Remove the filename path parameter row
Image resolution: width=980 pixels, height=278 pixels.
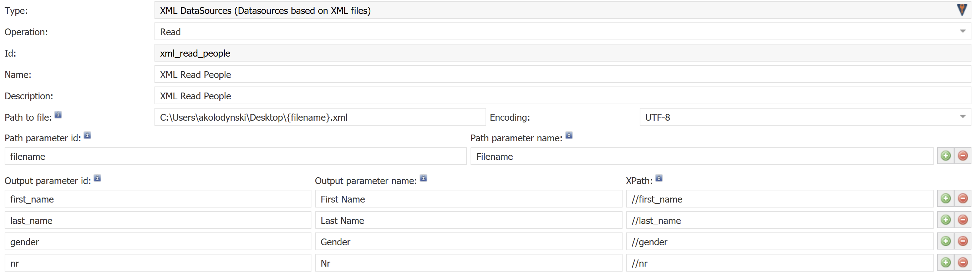(x=963, y=156)
